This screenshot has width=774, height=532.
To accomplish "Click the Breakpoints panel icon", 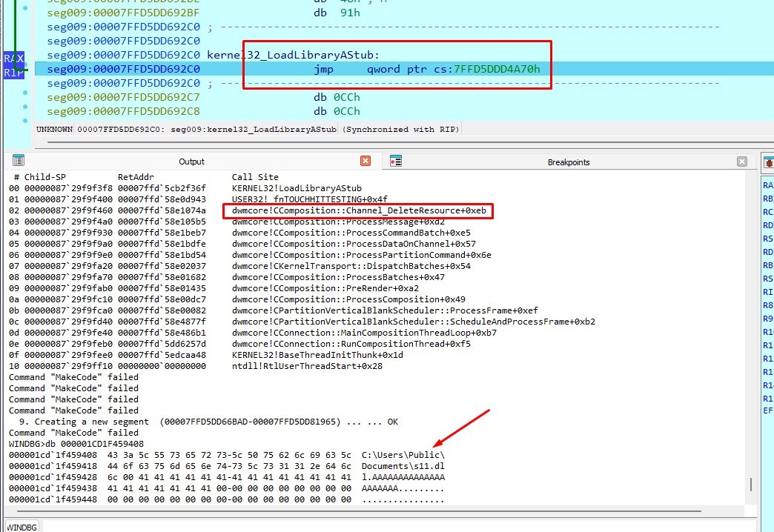I will click(x=396, y=161).
